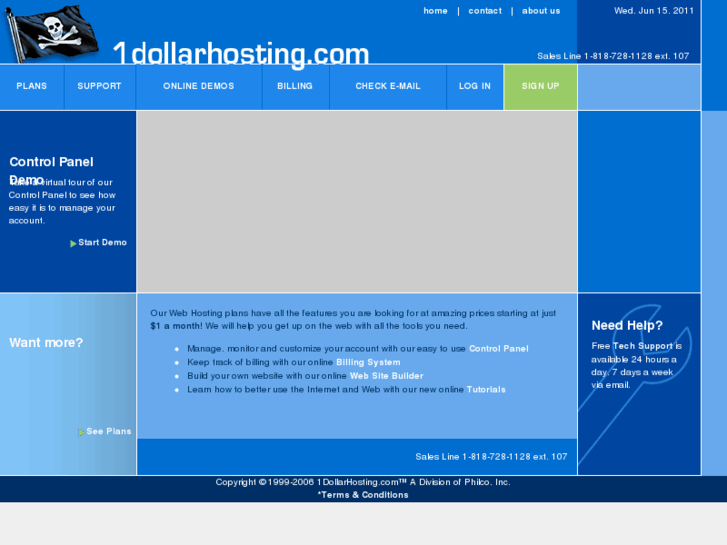Click the Log In menu item
Viewport: 727px width, 545px height.
coord(475,86)
